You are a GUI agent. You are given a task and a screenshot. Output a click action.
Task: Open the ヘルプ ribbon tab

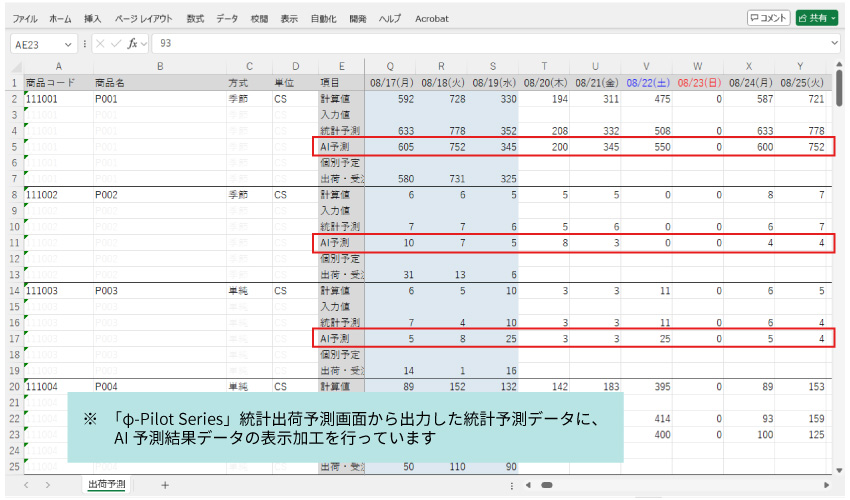click(390, 18)
